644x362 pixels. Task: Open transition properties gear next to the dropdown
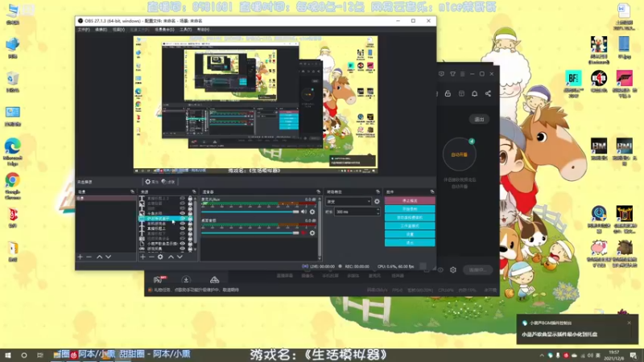[x=377, y=202]
